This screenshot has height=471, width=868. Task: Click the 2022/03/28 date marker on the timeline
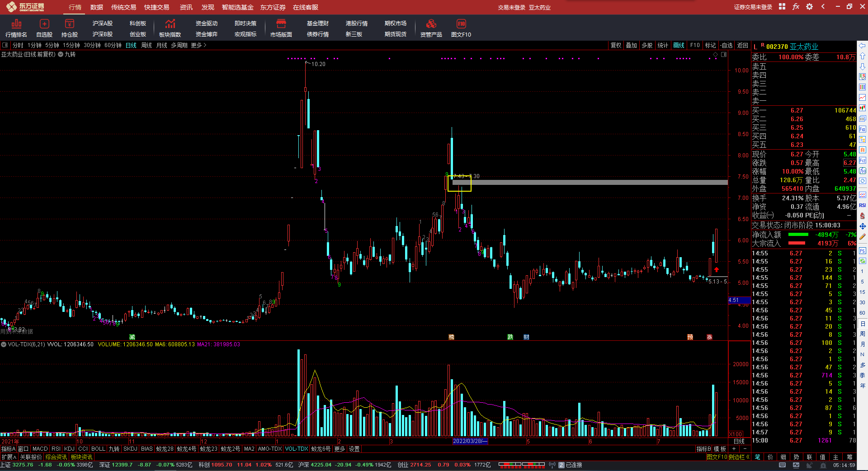[x=470, y=441]
